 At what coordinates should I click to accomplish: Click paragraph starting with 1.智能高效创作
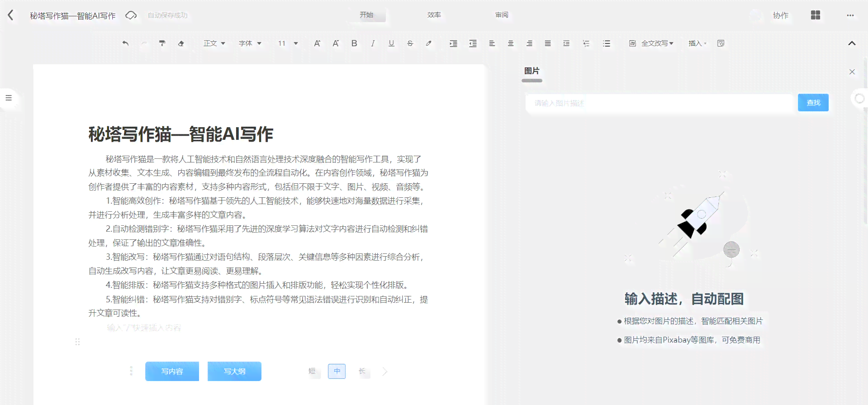pyautogui.click(x=258, y=208)
